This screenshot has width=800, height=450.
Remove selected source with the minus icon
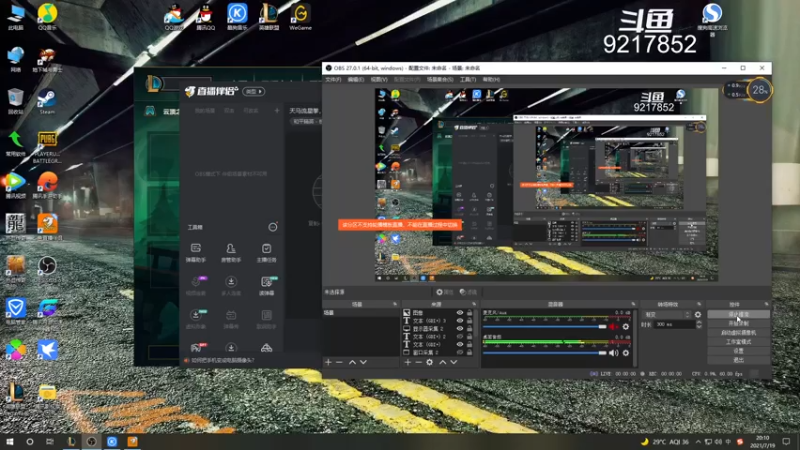coord(418,362)
